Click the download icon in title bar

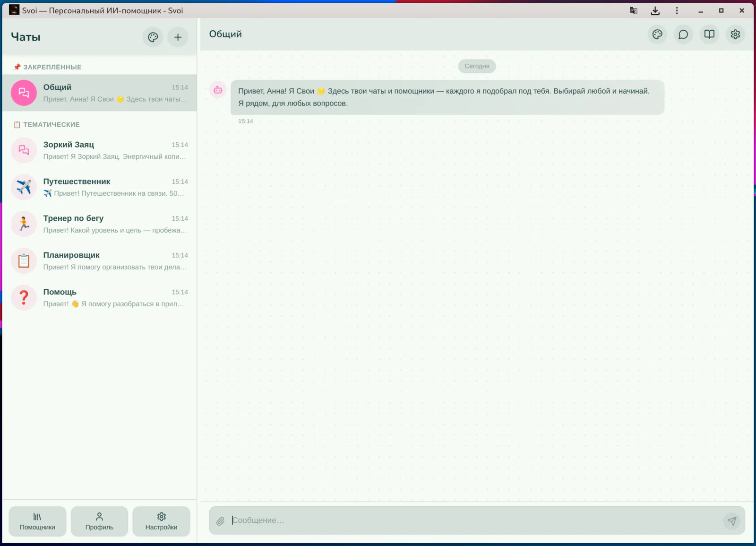point(655,10)
